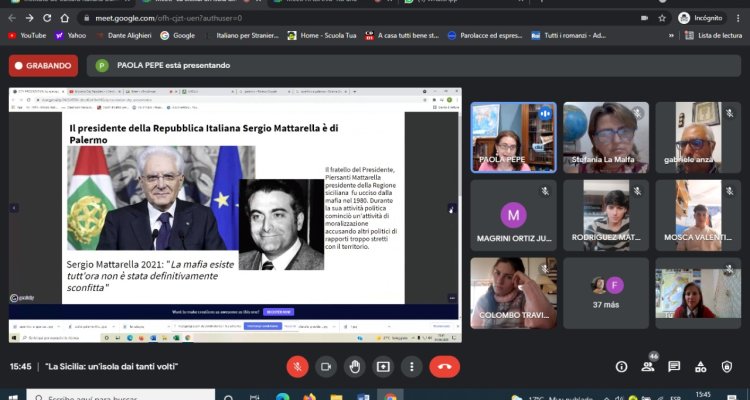Click the browser forward arrow
Image resolution: width=750 pixels, height=400 pixels.
pos(30,18)
